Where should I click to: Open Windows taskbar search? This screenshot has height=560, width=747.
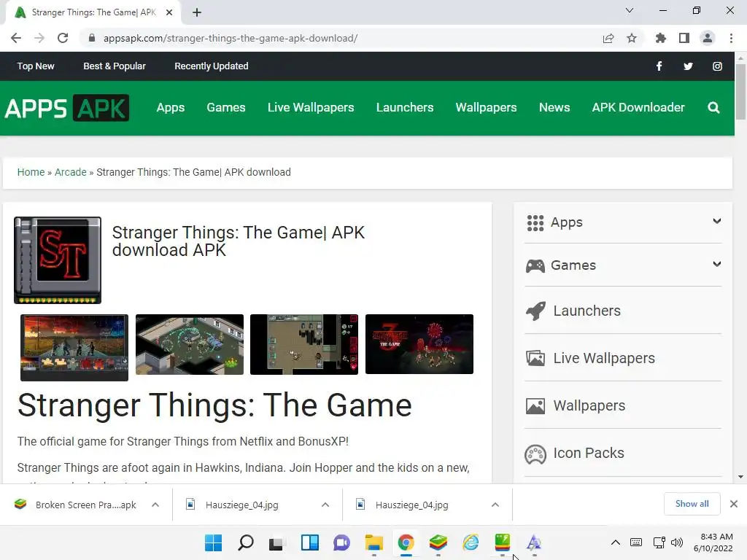tap(245, 542)
